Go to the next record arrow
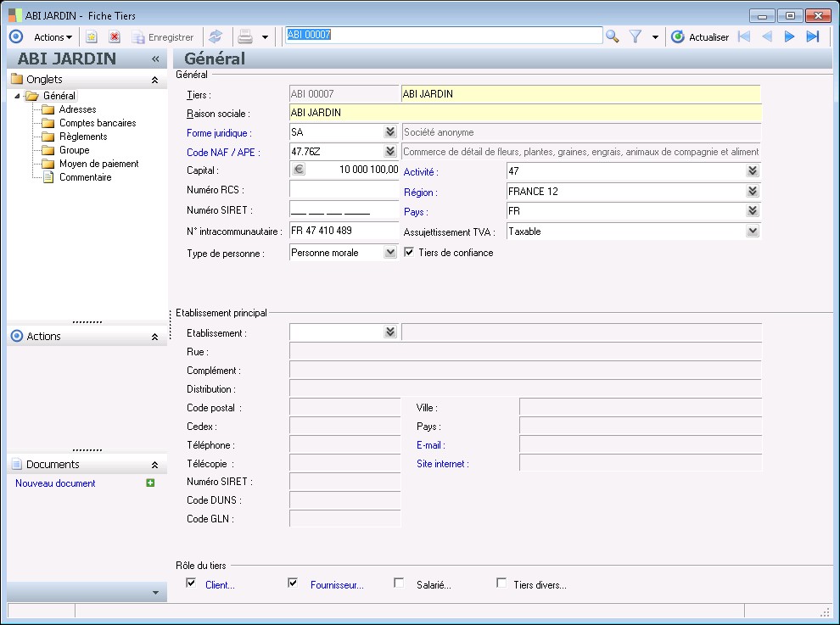This screenshot has height=625, width=840. click(789, 36)
